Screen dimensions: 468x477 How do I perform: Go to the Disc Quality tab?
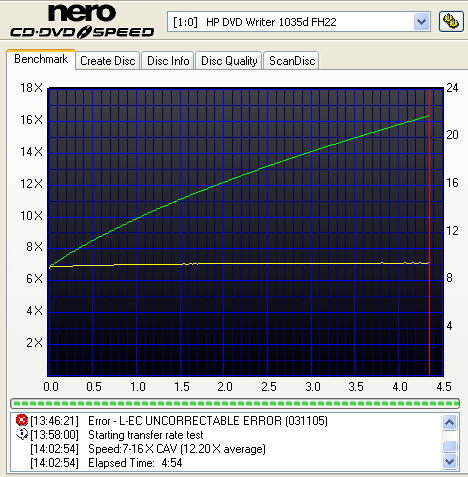pyautogui.click(x=229, y=61)
